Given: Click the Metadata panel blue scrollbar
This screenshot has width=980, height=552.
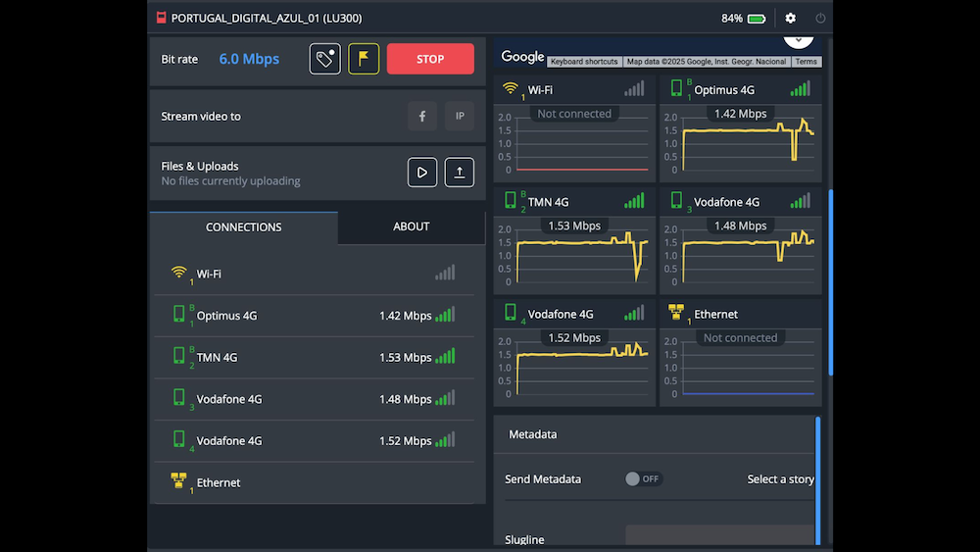Looking at the screenshot, I should coord(817,480).
